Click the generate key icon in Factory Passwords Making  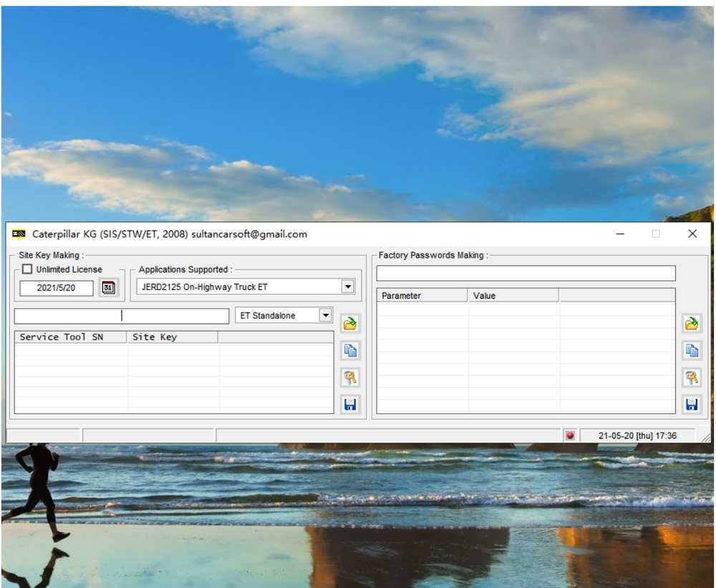[692, 377]
